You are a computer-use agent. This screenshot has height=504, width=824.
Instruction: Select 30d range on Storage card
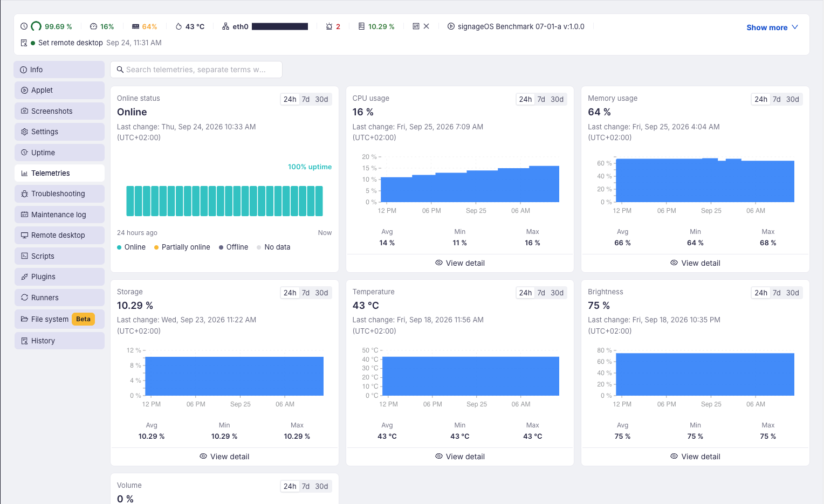pyautogui.click(x=321, y=293)
